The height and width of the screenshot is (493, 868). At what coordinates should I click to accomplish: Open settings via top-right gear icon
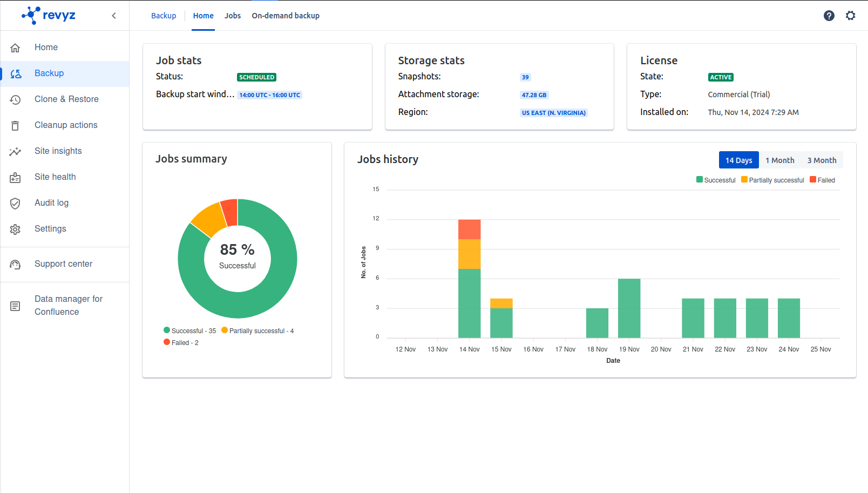click(x=851, y=16)
